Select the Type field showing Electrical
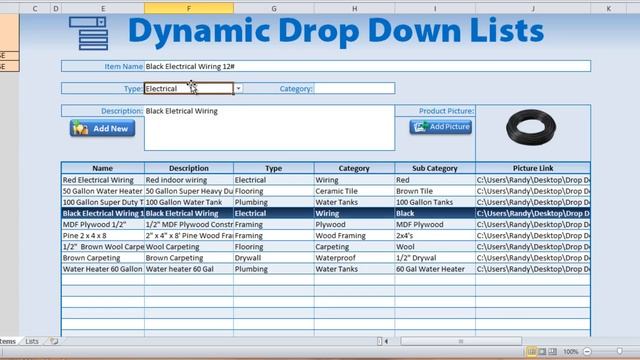 (x=189, y=89)
